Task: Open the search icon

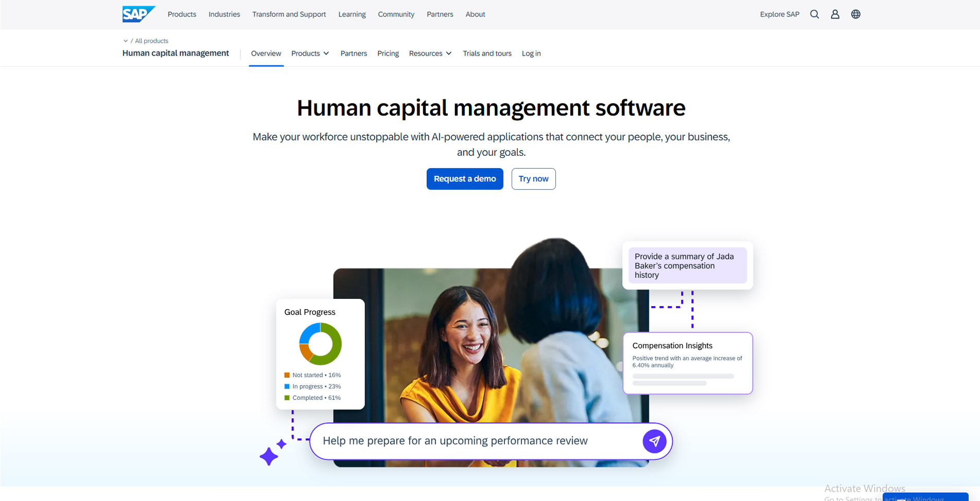Action: (814, 14)
